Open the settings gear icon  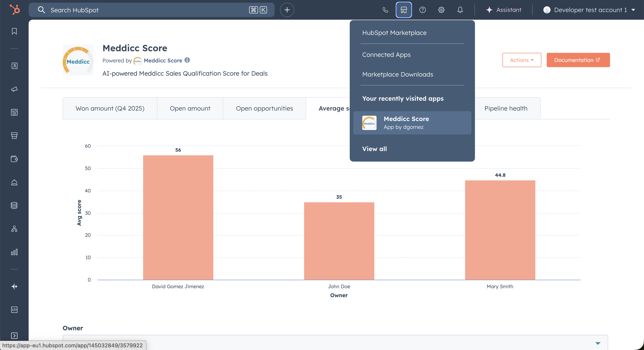[x=441, y=10]
